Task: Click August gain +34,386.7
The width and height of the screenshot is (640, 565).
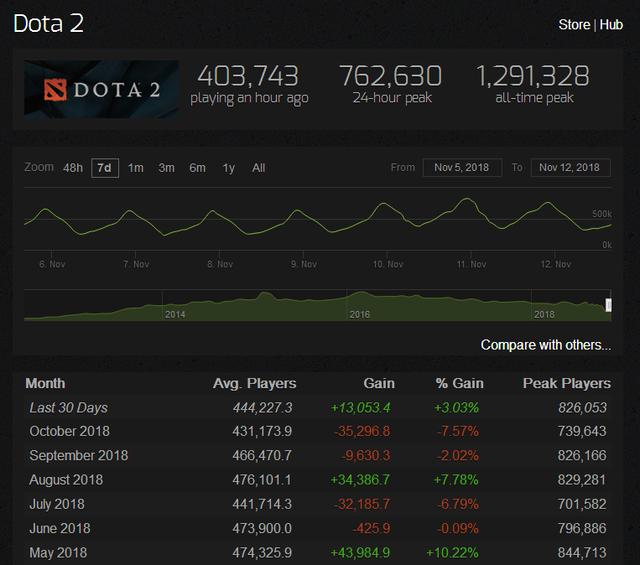Action: click(x=360, y=480)
